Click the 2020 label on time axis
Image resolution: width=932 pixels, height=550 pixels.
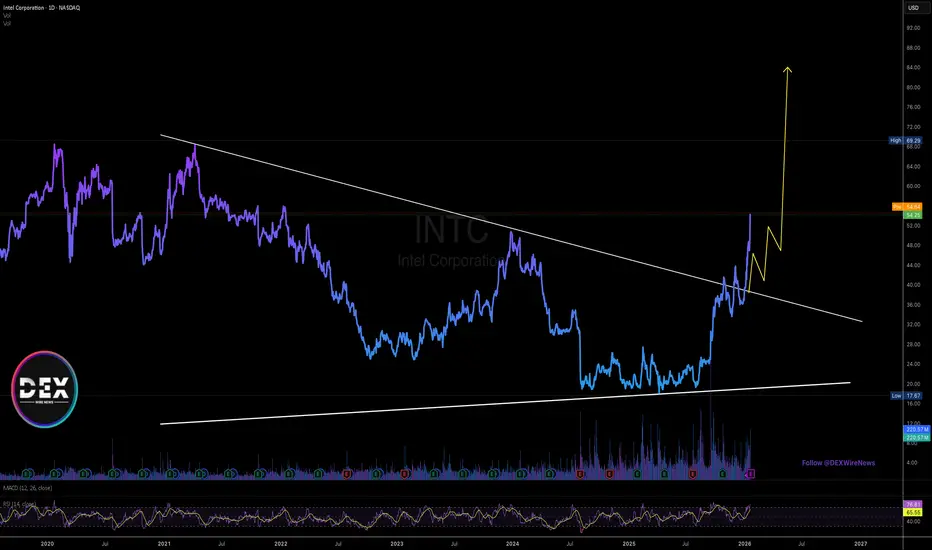(47, 543)
